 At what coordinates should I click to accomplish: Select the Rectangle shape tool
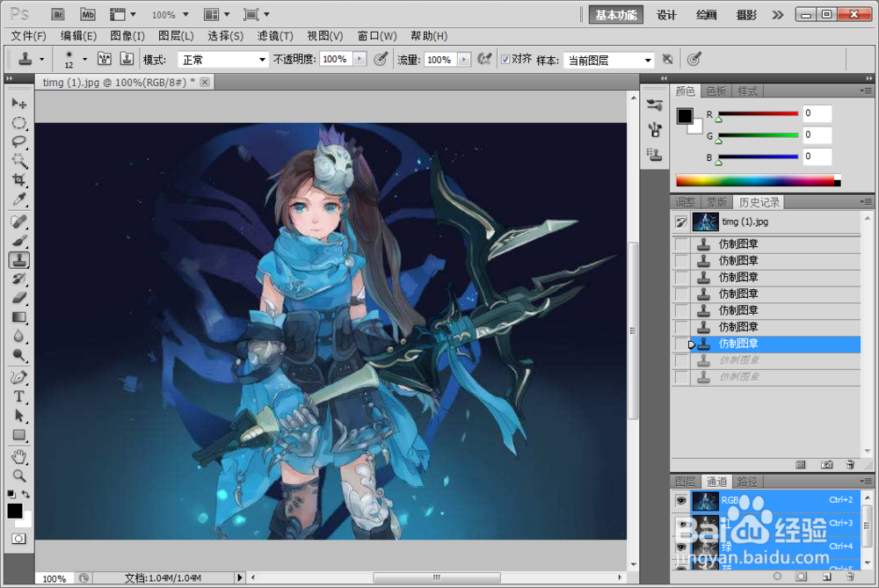19,434
